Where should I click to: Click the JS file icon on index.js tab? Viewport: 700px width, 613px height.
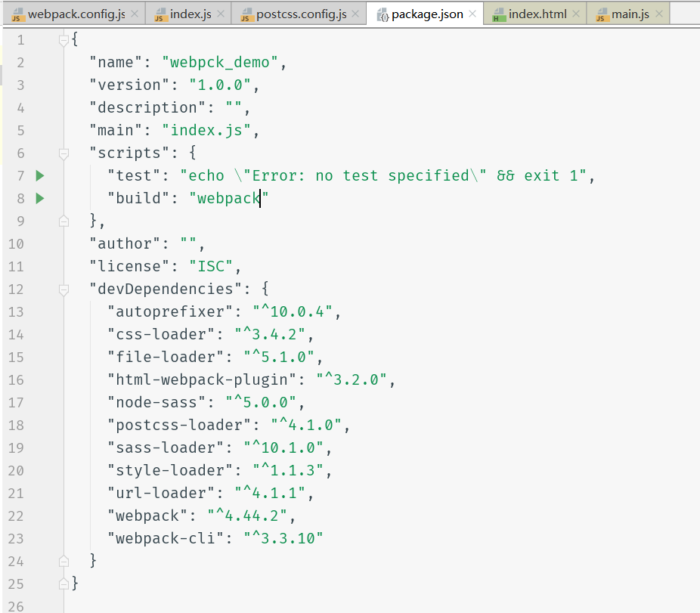(160, 15)
